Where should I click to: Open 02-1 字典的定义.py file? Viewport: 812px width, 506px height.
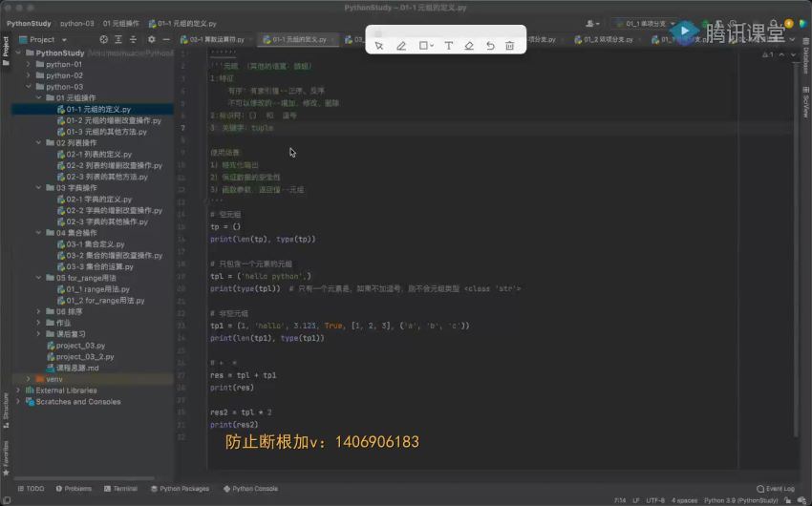coord(95,200)
